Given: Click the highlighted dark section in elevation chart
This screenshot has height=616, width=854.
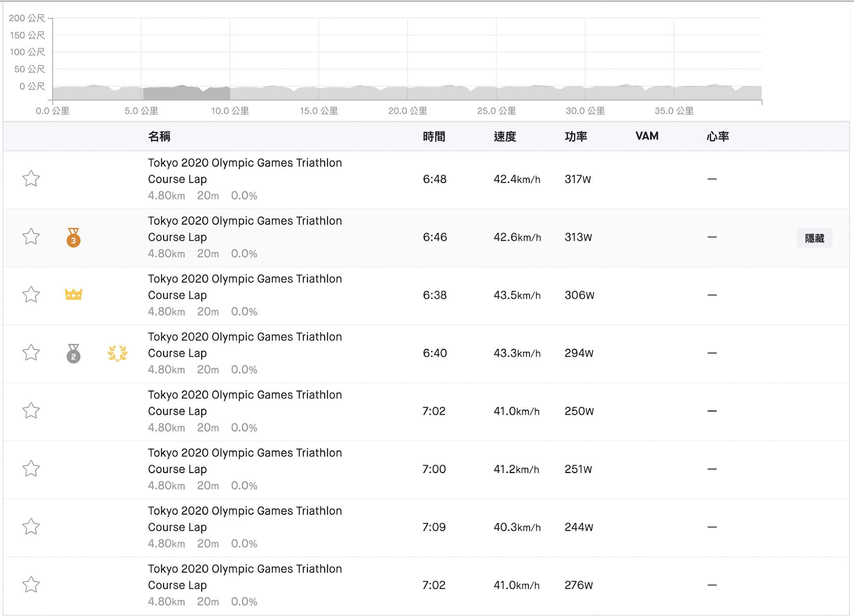Looking at the screenshot, I should (x=186, y=93).
